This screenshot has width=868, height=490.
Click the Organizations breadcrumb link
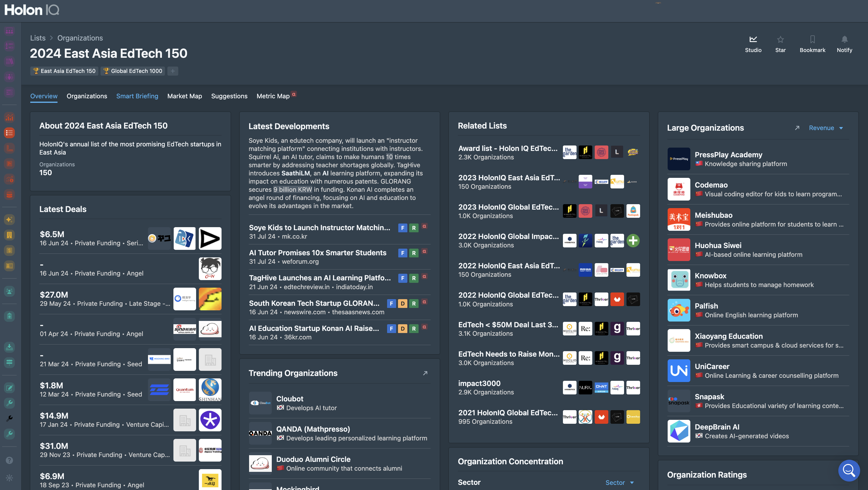coord(80,38)
